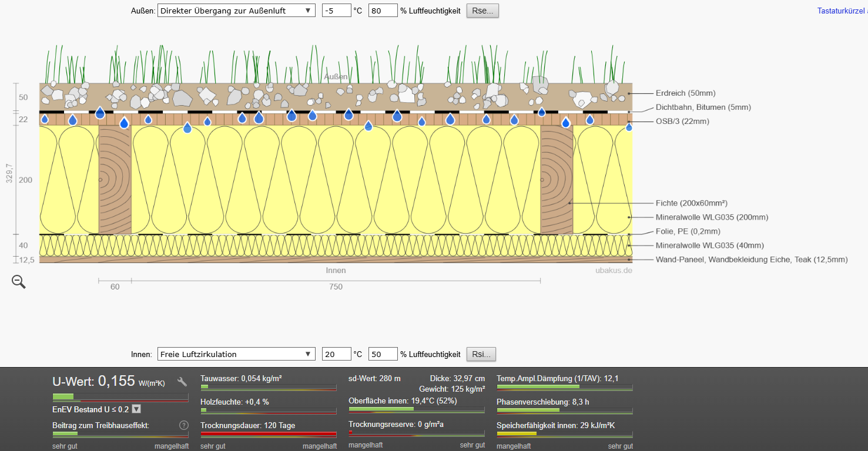868x451 pixels.
Task: Click the red Trocknungsdauer rating bar
Action: (268, 435)
